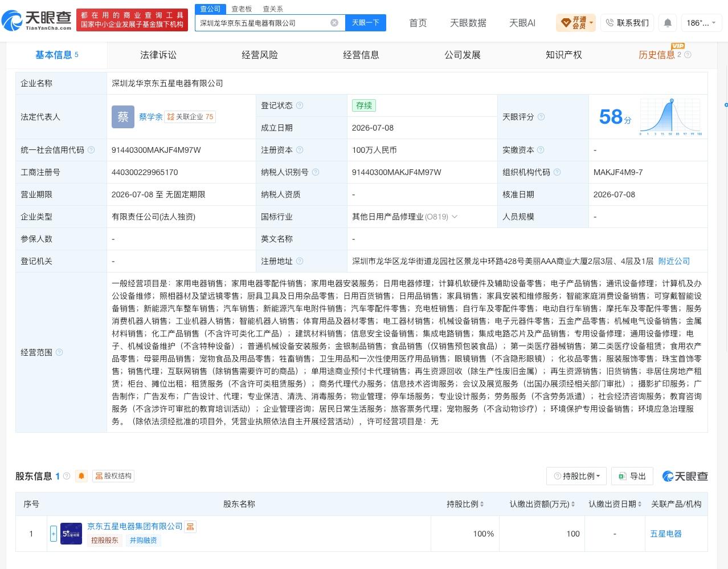Clear the search box with the X icon
728x569 pixels.
pos(334,23)
